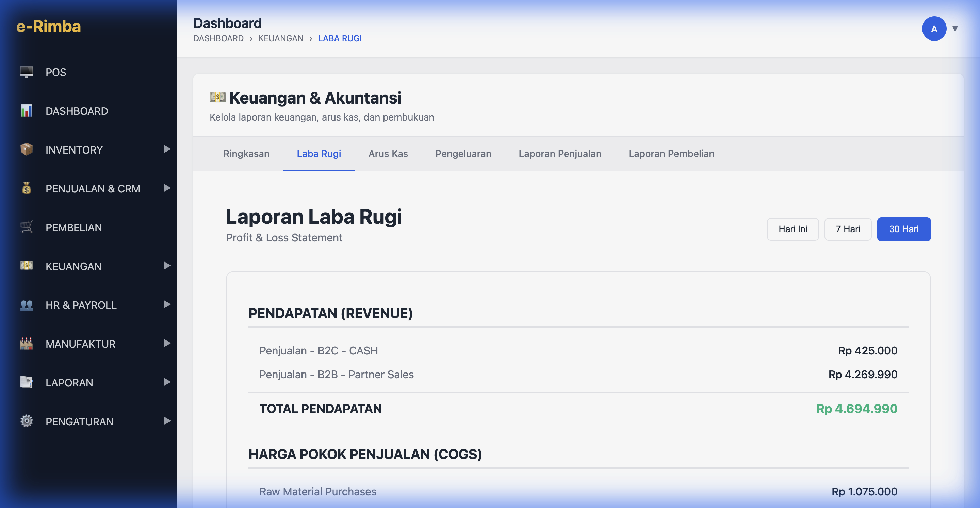Screen dimensions: 980x508
Task: Open the Laporan Penjualan tab
Action: click(560, 154)
